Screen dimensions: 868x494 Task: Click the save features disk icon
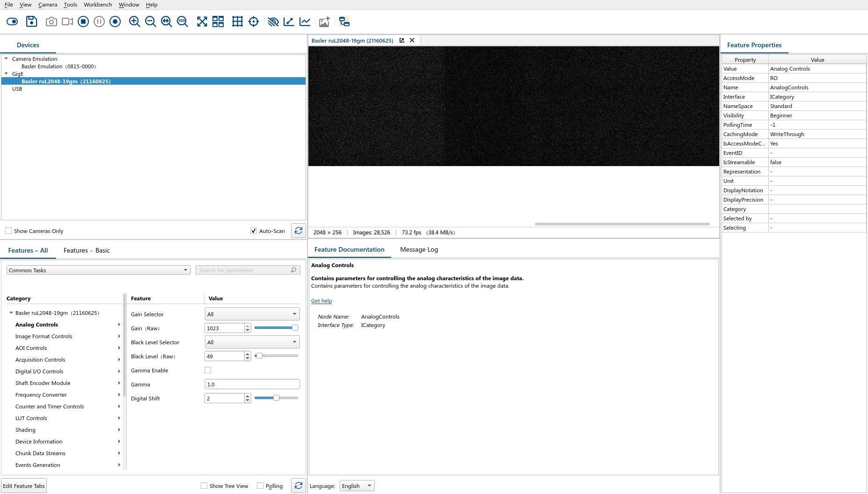tap(31, 22)
